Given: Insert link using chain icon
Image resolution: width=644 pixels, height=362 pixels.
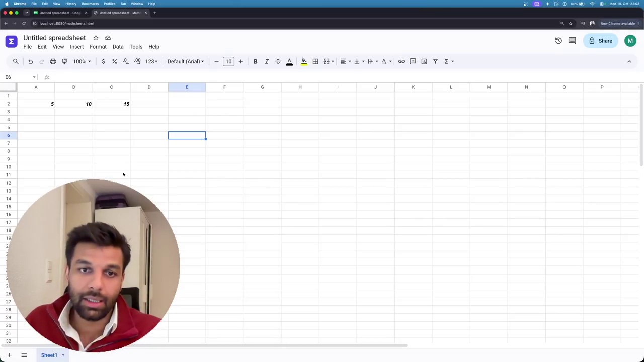Looking at the screenshot, I should pos(401,61).
